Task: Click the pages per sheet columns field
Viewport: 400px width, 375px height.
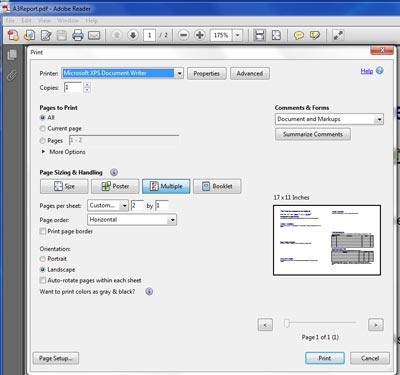Action: [137, 206]
